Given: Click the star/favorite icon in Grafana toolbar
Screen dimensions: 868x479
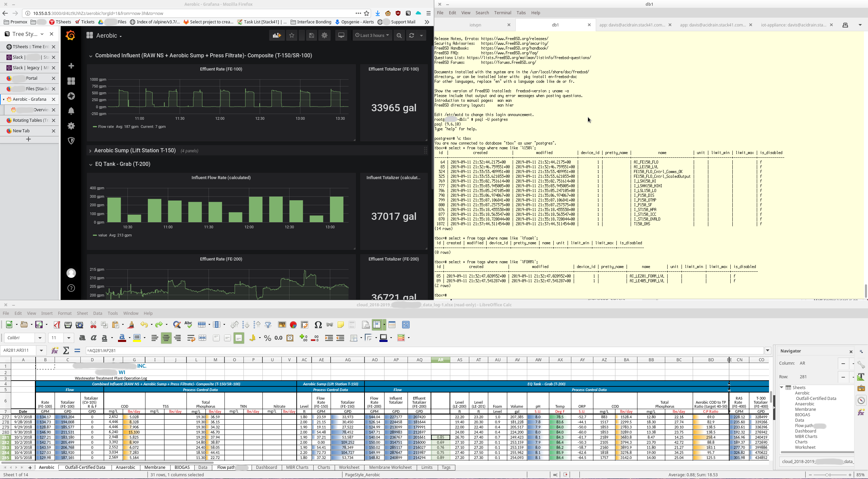Looking at the screenshot, I should (x=292, y=35).
